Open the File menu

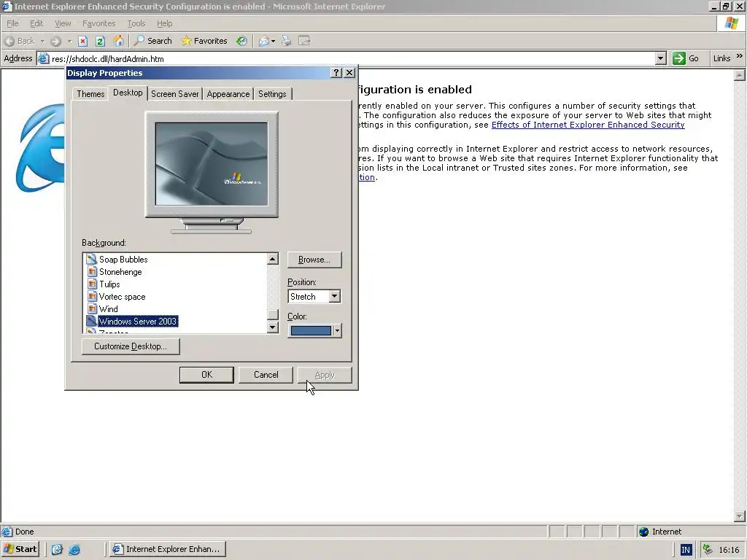pos(12,23)
